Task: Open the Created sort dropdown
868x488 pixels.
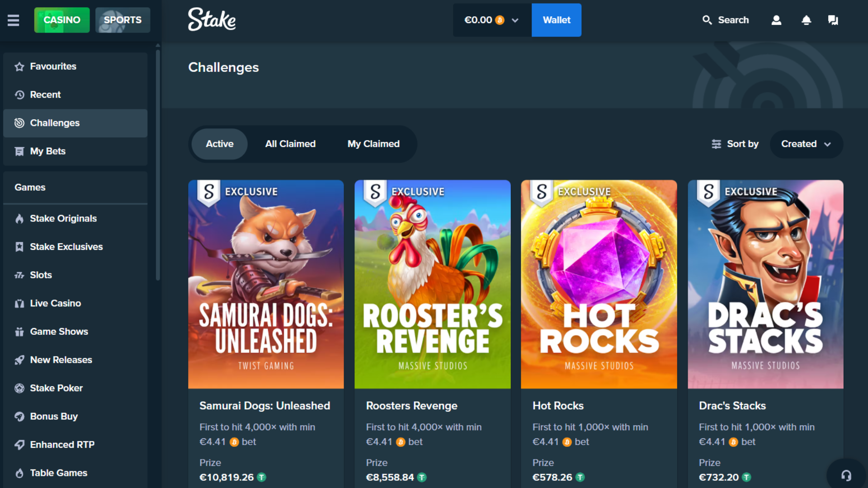Action: (806, 144)
